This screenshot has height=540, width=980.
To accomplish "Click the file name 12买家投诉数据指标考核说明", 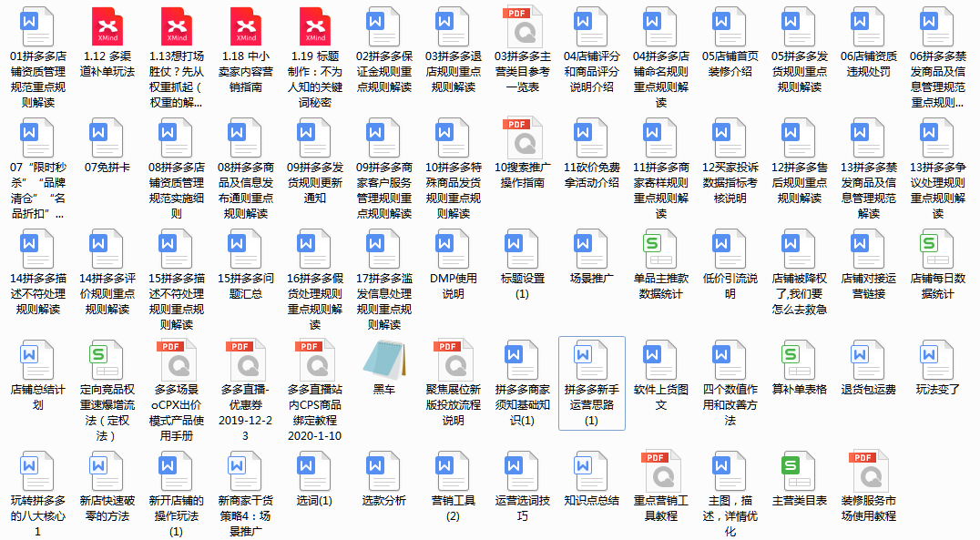I will click(730, 182).
